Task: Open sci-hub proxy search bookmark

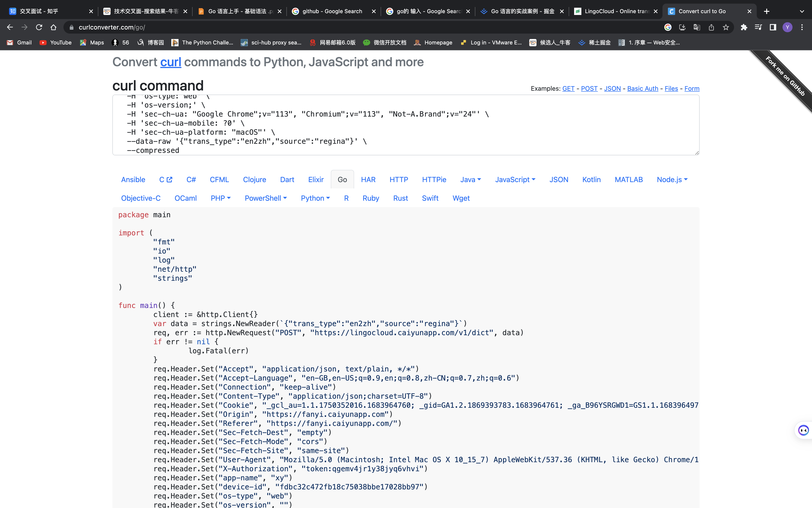Action: (x=271, y=43)
